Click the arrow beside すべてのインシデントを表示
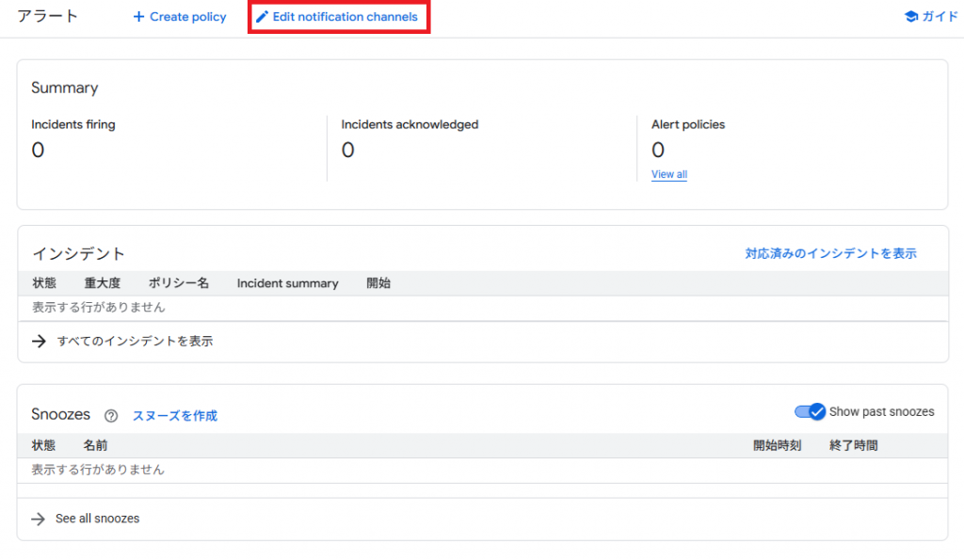 [x=39, y=342]
